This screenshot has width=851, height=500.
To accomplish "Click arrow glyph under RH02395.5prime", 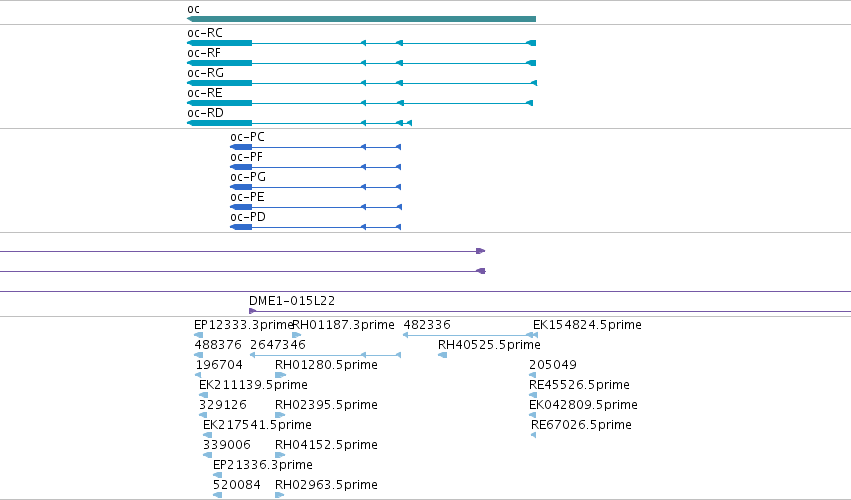I will pos(280,415).
